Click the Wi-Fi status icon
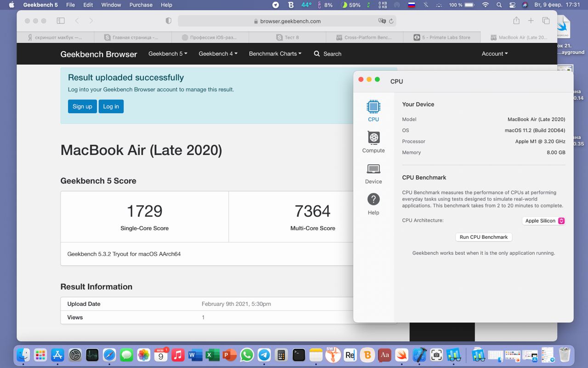Image resolution: width=588 pixels, height=368 pixels. click(x=486, y=5)
